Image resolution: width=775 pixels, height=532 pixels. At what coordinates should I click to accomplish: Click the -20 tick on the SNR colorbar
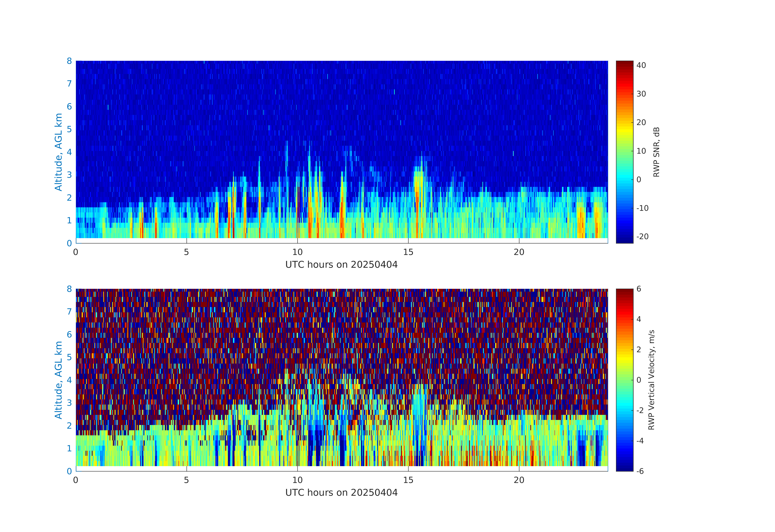click(x=642, y=237)
